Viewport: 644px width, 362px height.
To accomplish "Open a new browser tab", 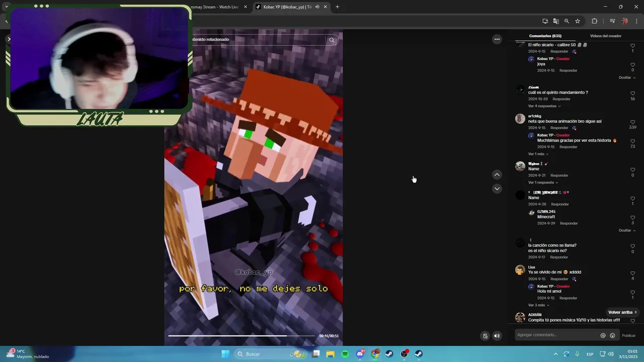I will pos(337,7).
